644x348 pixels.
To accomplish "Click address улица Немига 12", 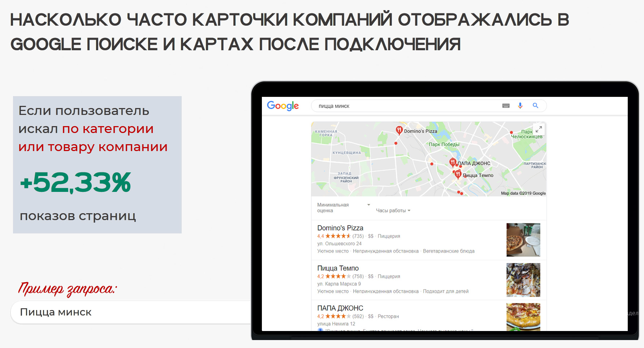I will pos(336,324).
